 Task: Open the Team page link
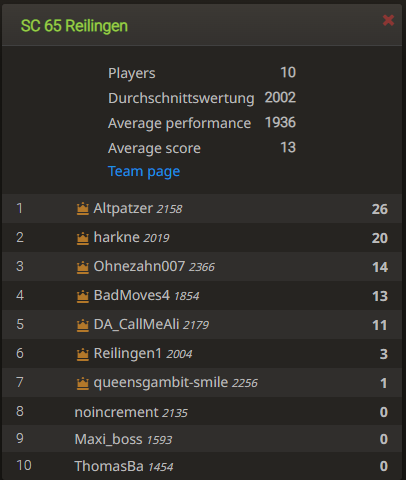click(144, 171)
